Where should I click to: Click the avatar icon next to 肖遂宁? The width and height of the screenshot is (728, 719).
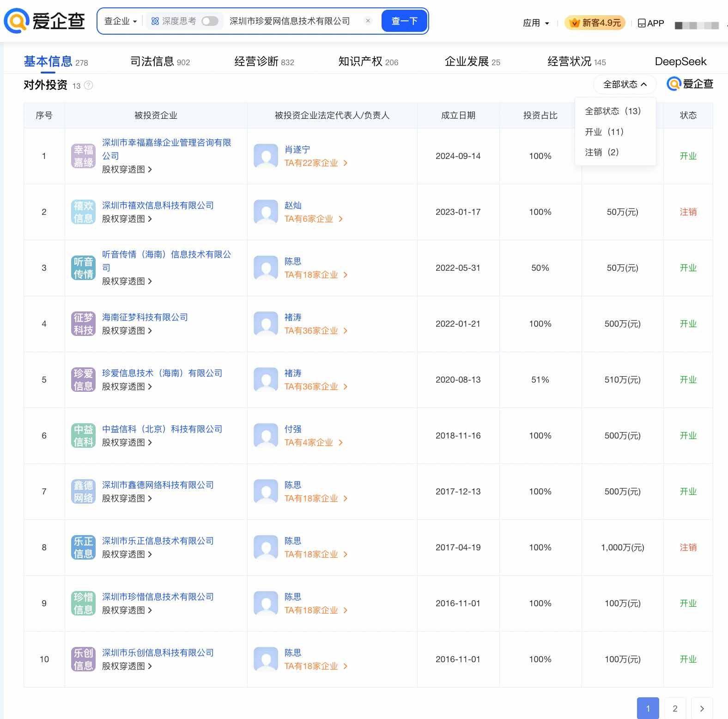point(266,156)
